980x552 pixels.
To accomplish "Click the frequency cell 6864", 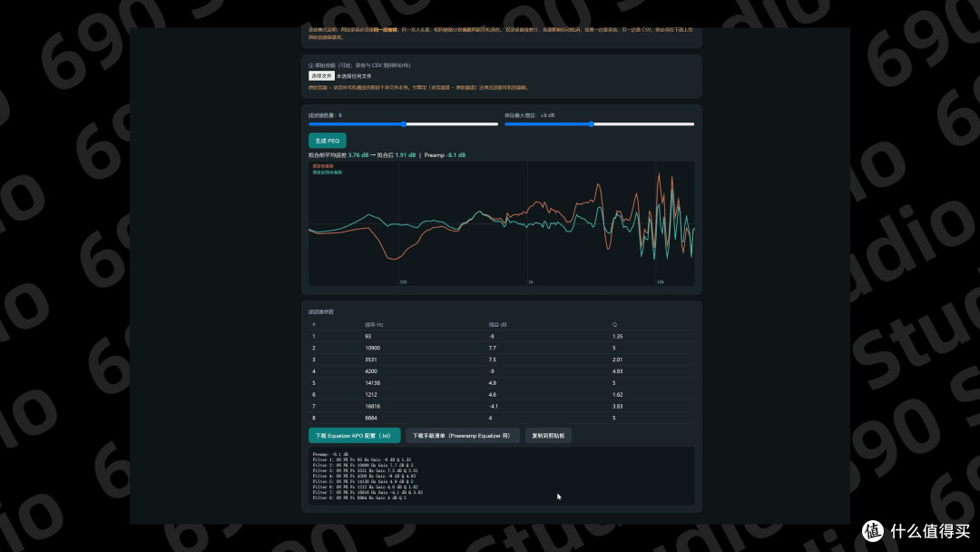I will coord(371,419).
